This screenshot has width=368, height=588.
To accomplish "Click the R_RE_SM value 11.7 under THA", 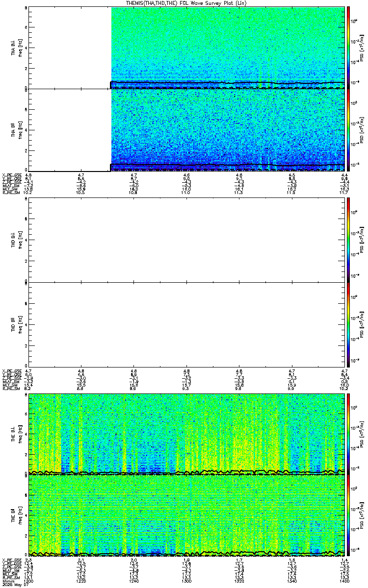I will tap(344, 193).
